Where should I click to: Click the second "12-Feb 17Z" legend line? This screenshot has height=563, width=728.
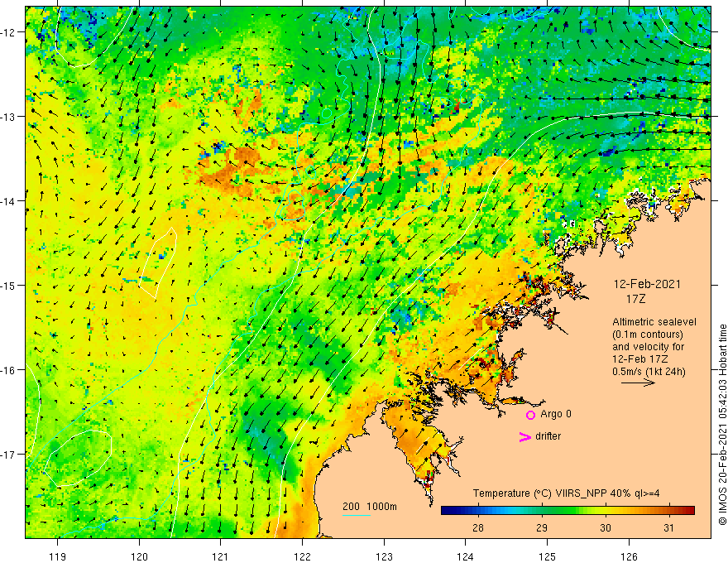pyautogui.click(x=640, y=359)
